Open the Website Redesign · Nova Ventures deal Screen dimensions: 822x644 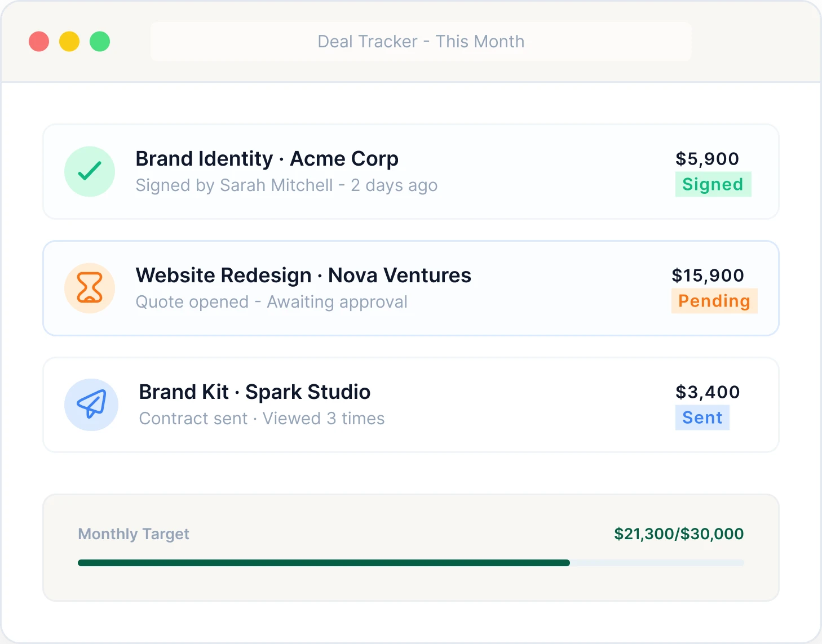click(303, 276)
